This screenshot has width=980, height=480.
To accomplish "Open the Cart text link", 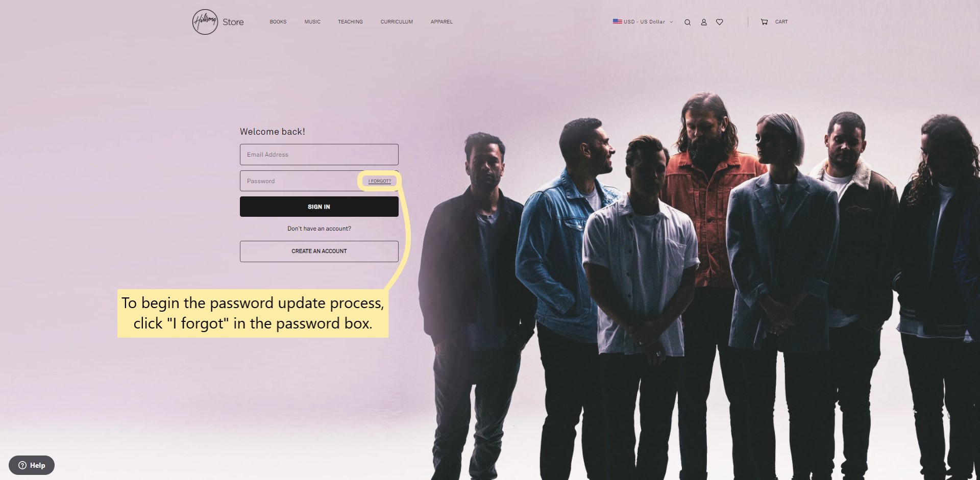I will point(781,22).
